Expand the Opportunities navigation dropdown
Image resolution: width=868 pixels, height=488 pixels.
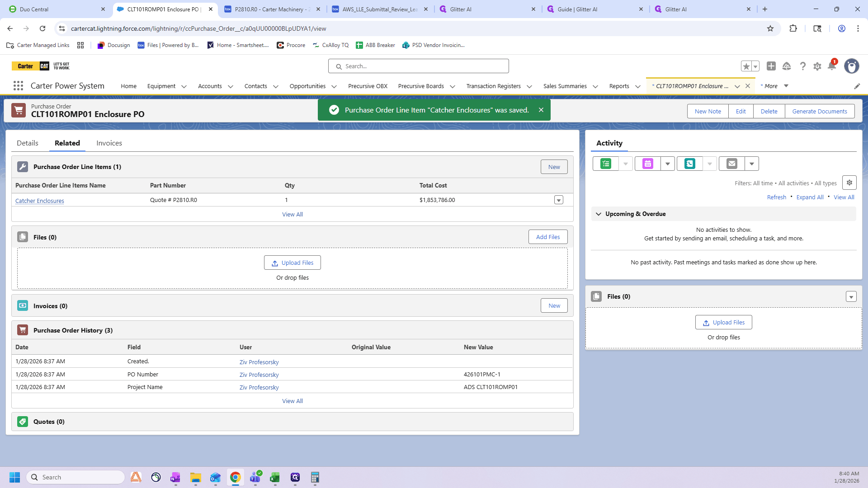point(334,86)
